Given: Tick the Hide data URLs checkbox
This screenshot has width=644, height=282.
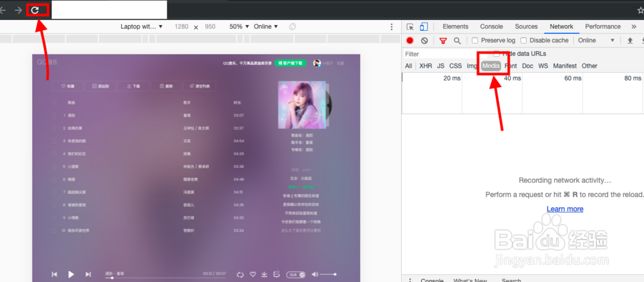Looking at the screenshot, I should (497, 53).
